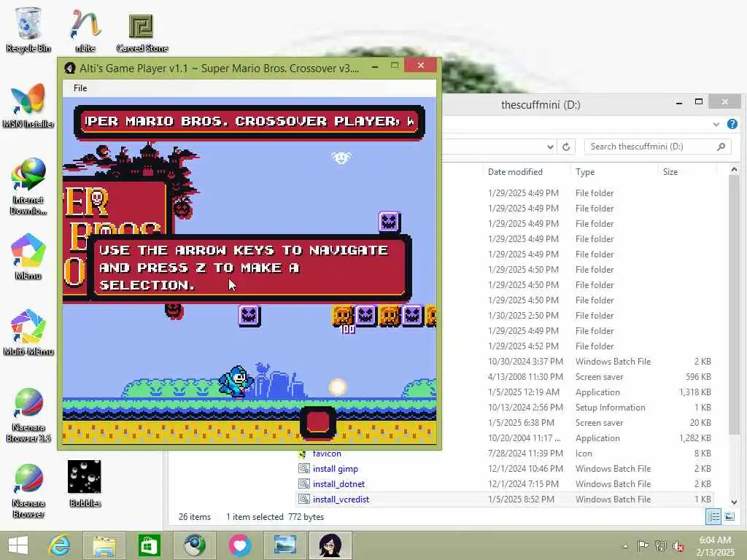The width and height of the screenshot is (747, 560).
Task: Select the MSN Installer desktop shortcut
Action: pos(28,105)
